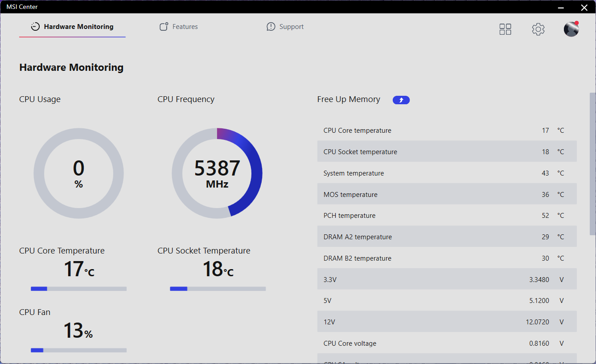Click the CPU Core Temperature progress bar
This screenshot has width=596, height=364.
pos(78,289)
